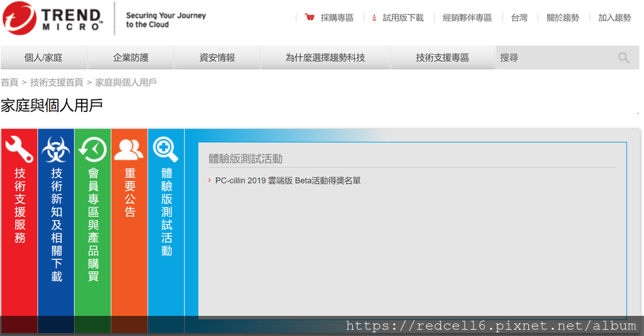Click the clock history icon on green tab
This screenshot has width=644, height=336.
pyautogui.click(x=92, y=149)
